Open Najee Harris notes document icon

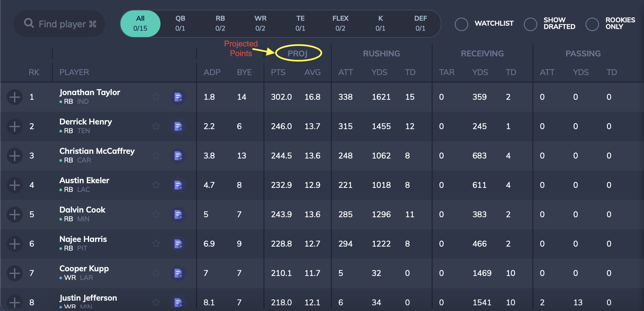(178, 244)
